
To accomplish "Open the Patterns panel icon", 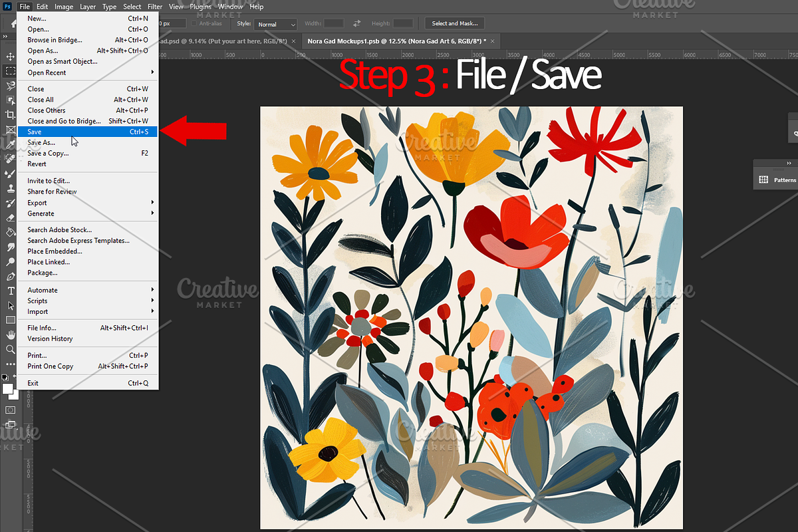I will (x=763, y=180).
